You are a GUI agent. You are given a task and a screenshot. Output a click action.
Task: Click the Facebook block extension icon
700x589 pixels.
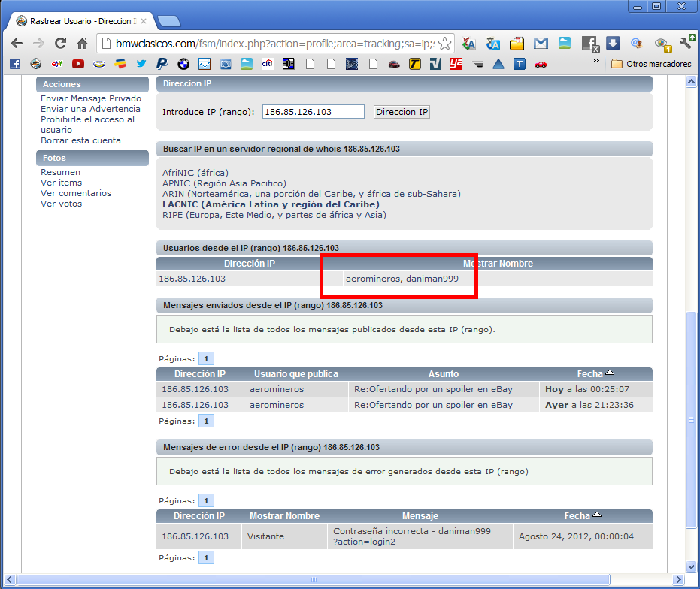pyautogui.click(x=589, y=44)
